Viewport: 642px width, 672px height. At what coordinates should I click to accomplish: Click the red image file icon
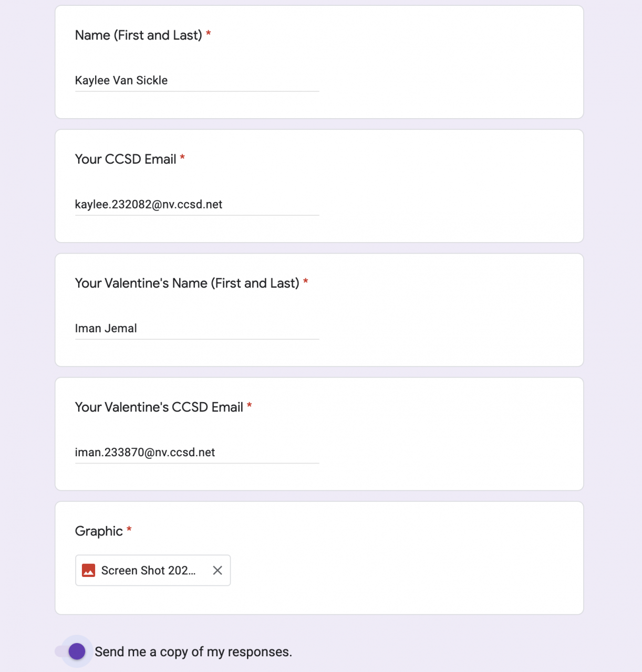pyautogui.click(x=89, y=570)
